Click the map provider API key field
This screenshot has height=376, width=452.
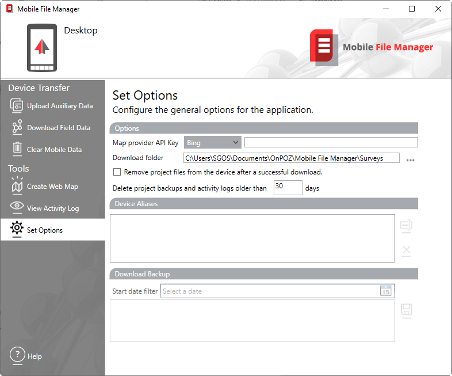tap(331, 142)
